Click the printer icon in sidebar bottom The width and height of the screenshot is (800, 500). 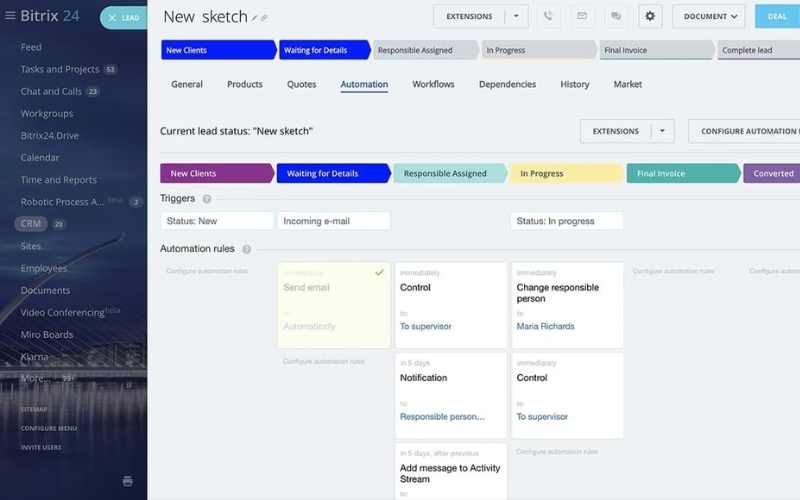[127, 481]
